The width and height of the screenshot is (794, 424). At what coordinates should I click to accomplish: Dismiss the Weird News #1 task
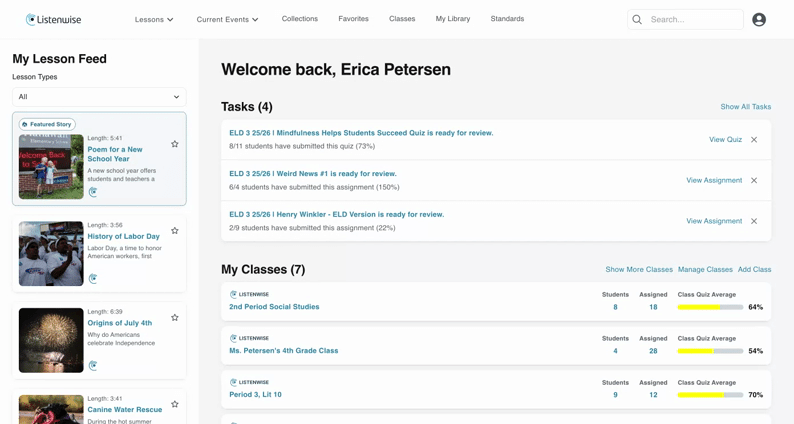(x=754, y=180)
